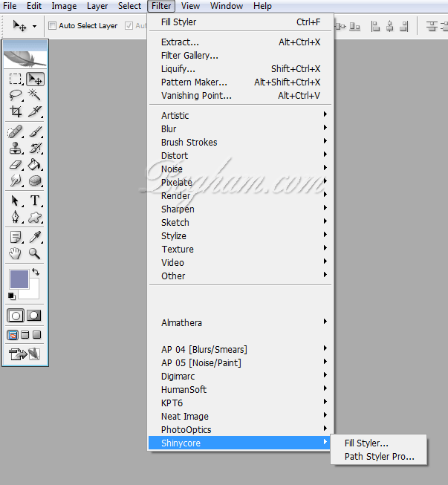Open the Help menu
Image resolution: width=448 pixels, height=485 pixels.
click(x=262, y=6)
